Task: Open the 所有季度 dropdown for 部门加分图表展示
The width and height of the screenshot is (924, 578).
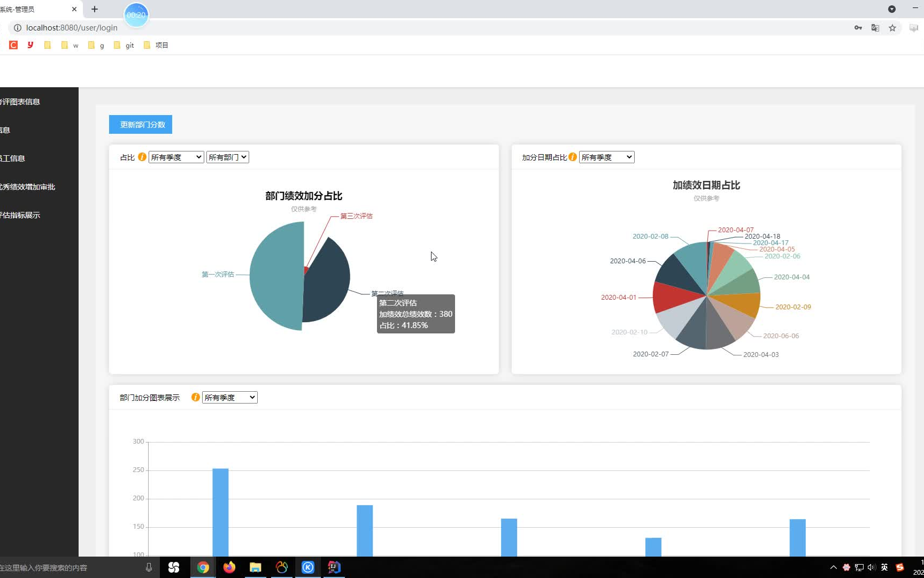Action: point(229,397)
